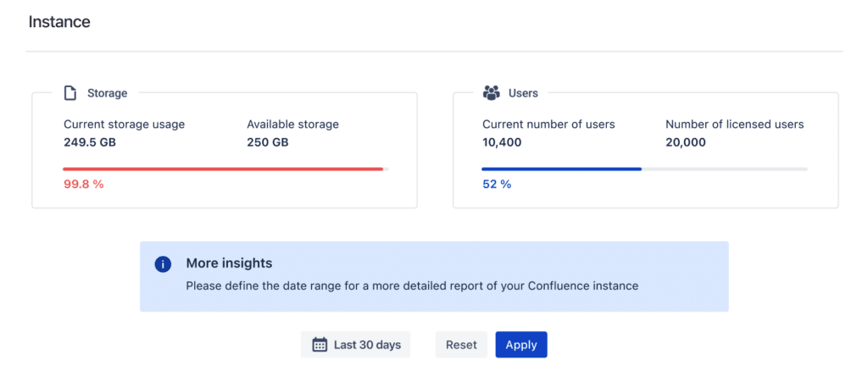Open the Last 30 days date range
Screen dimensions: 868x388
[356, 345]
